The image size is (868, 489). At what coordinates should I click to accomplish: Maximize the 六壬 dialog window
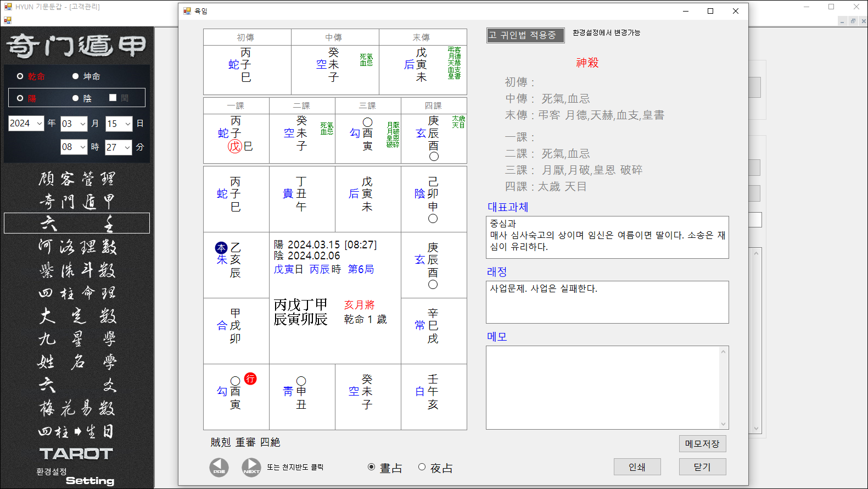(x=710, y=11)
